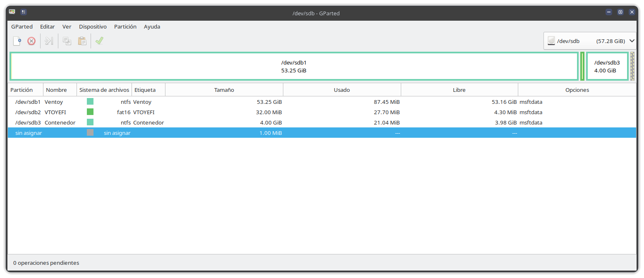644x278 pixels.
Task: Select the 'sin asignar' partition row
Action: [x=322, y=133]
